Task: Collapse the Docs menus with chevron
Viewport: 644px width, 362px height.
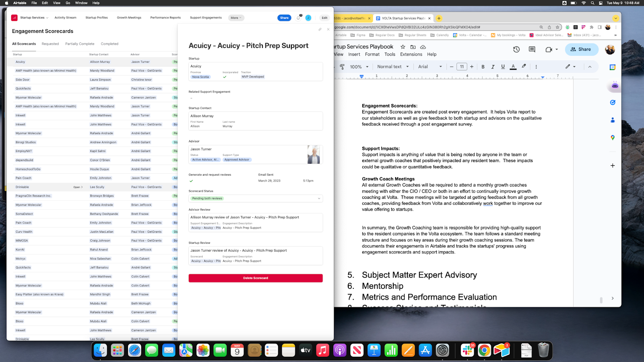Action: pyautogui.click(x=590, y=67)
